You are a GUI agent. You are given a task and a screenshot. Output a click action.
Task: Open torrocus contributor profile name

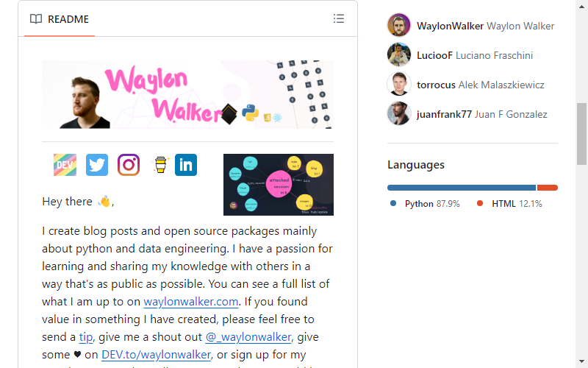[436, 85]
